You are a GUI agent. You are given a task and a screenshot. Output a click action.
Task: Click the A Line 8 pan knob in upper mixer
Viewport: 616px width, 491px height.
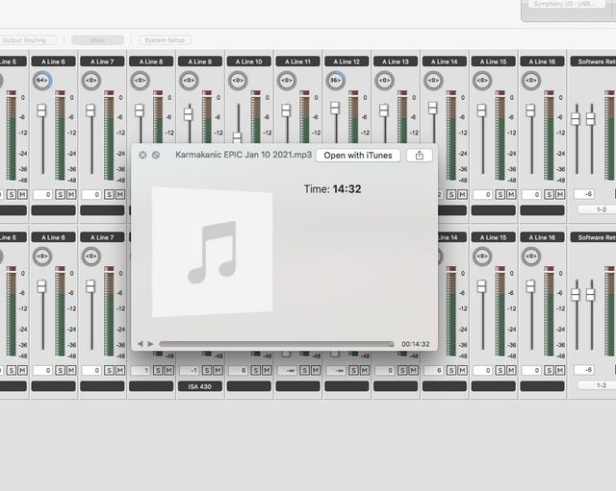point(140,81)
